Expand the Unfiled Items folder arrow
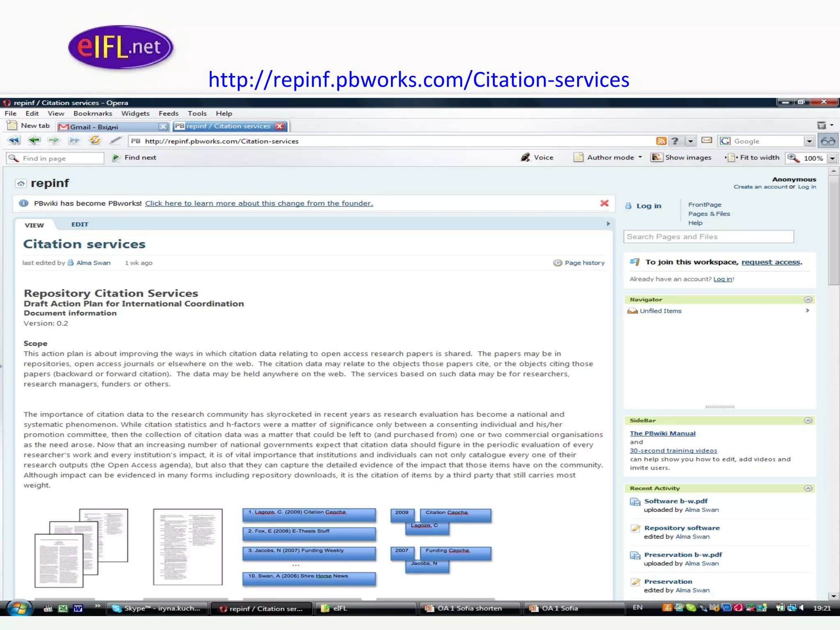 pyautogui.click(x=807, y=310)
